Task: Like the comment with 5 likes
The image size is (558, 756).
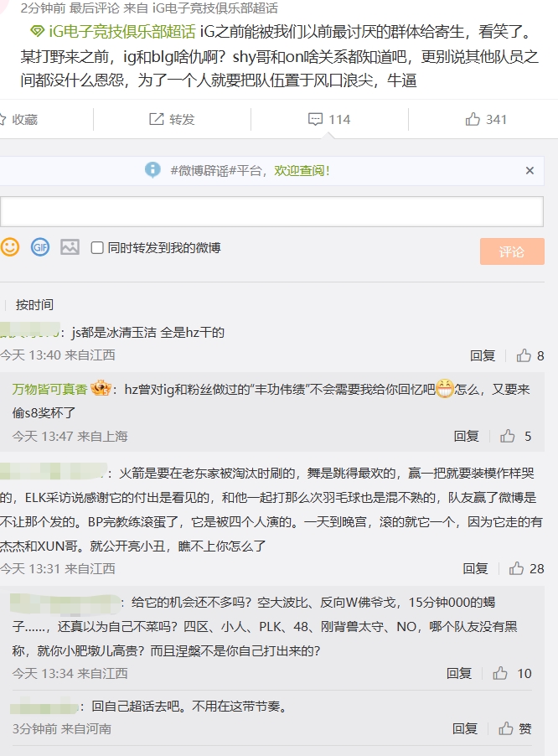Action: (x=515, y=437)
